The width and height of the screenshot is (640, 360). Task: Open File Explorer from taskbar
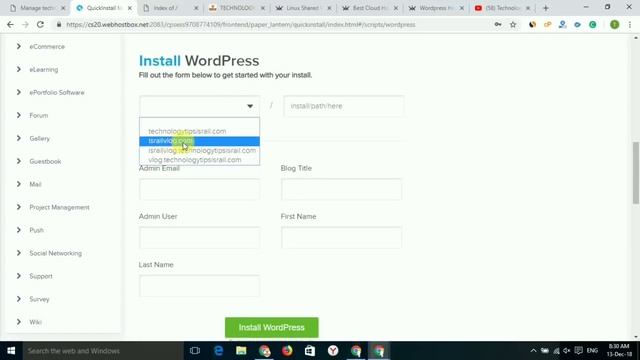point(241,351)
